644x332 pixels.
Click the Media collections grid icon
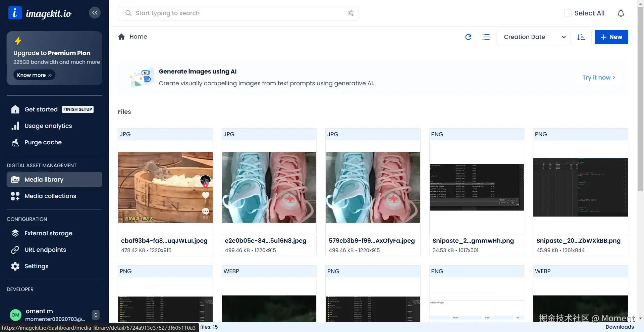pyautogui.click(x=15, y=196)
